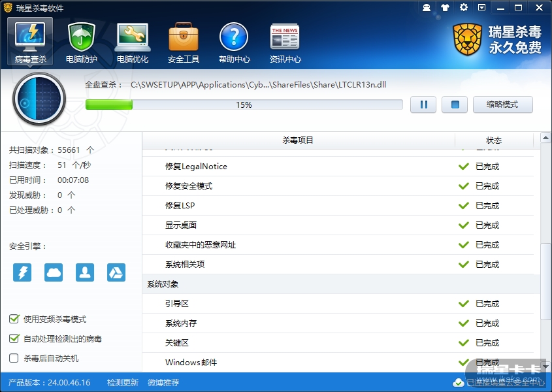The image size is (552, 392).
Task: Open the skin T-shirt icon in title bar
Action: (445, 7)
